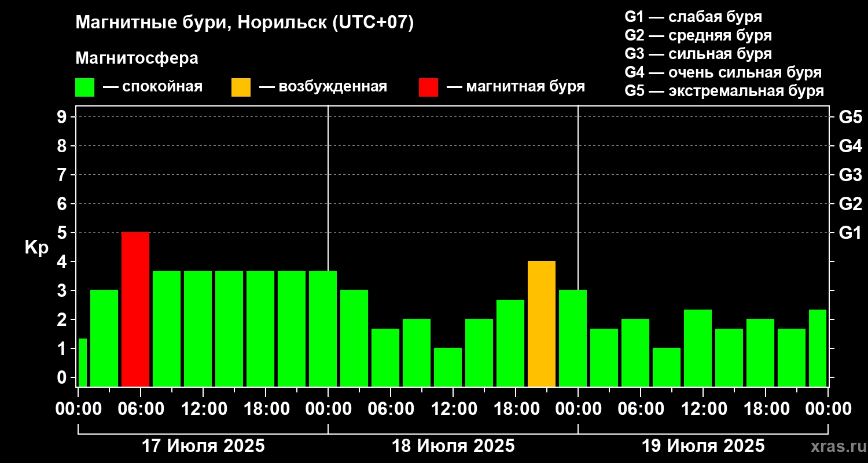
Task: Click the title 'Магнитные бури, Норильск (UTC+07)'
Action: tap(245, 23)
